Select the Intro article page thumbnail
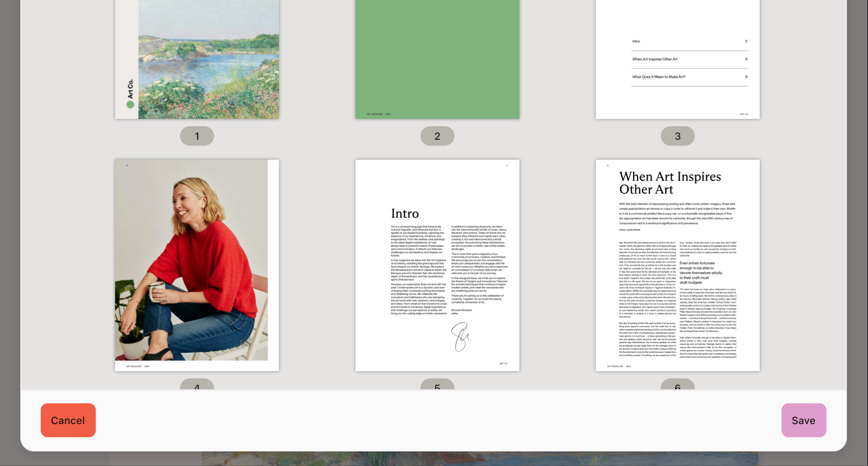This screenshot has height=466, width=868. (437, 264)
